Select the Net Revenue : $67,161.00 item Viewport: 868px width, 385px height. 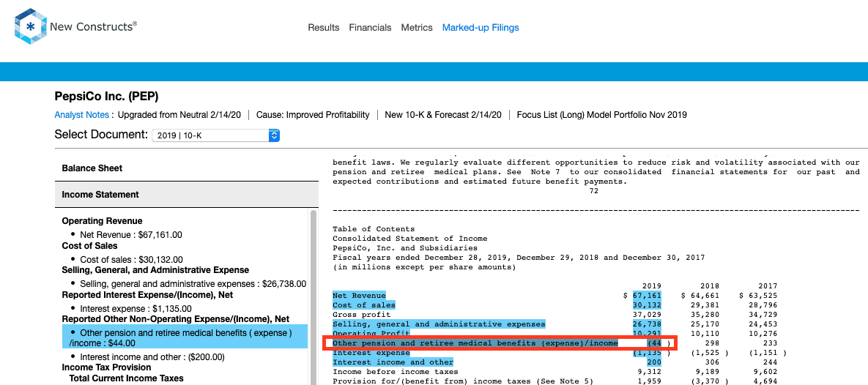130,234
